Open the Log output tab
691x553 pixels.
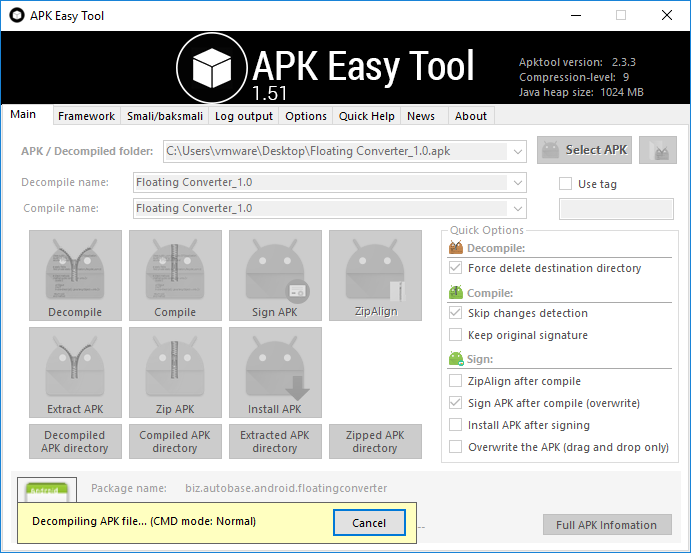pos(244,116)
